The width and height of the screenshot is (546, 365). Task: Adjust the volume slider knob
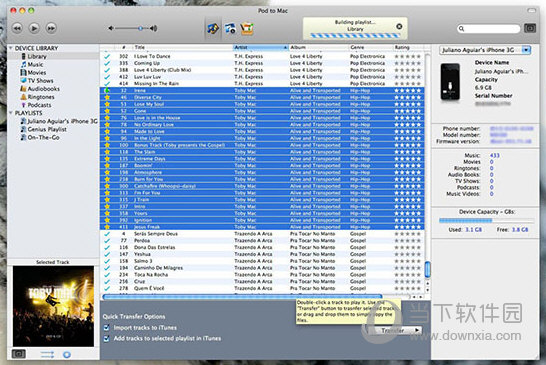pyautogui.click(x=140, y=28)
